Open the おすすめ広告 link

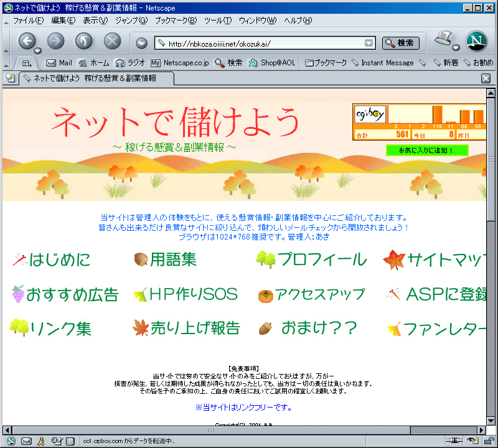click(x=65, y=294)
